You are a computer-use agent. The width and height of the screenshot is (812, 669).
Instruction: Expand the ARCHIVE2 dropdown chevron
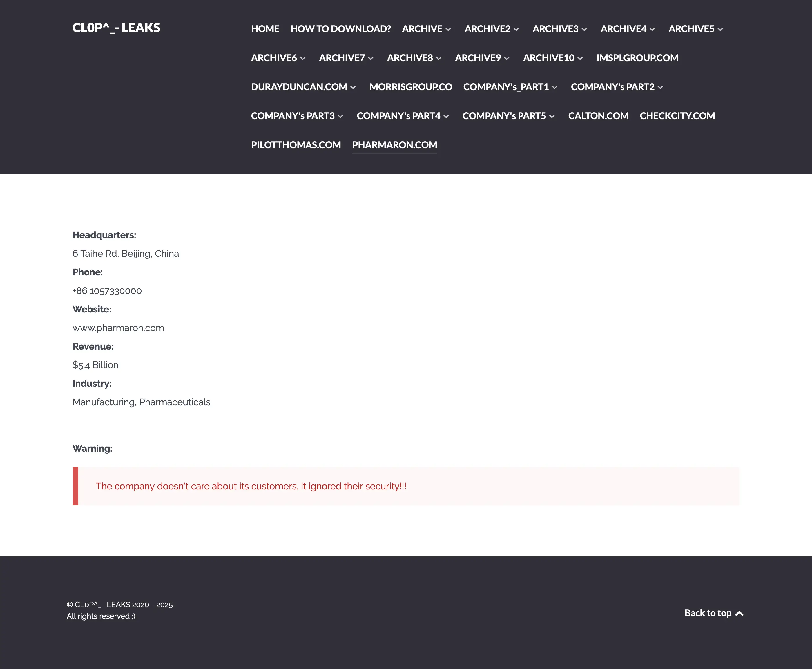(x=516, y=29)
